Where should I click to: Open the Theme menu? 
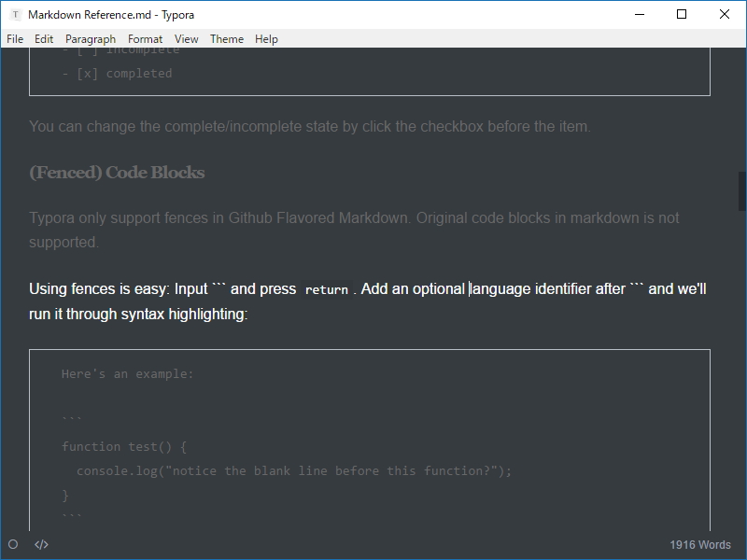[227, 39]
